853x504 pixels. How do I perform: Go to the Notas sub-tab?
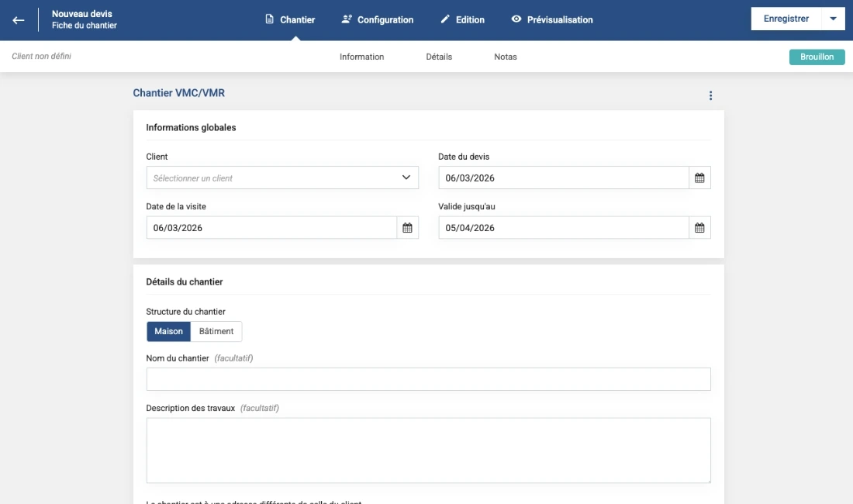(505, 57)
